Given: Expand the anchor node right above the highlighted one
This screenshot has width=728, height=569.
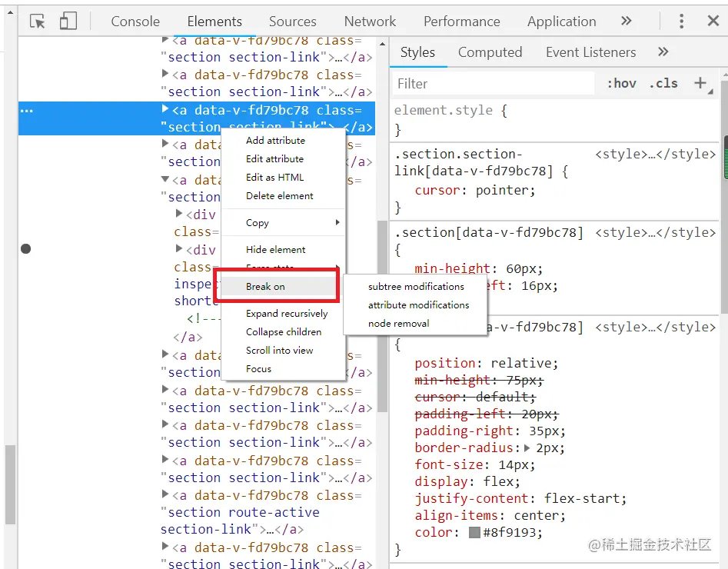Looking at the screenshot, I should click(165, 73).
